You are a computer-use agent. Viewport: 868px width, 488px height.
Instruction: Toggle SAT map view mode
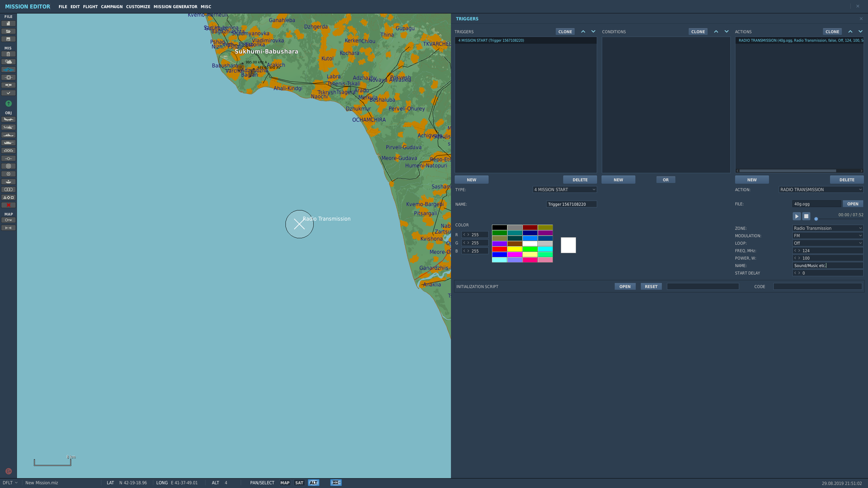[299, 483]
